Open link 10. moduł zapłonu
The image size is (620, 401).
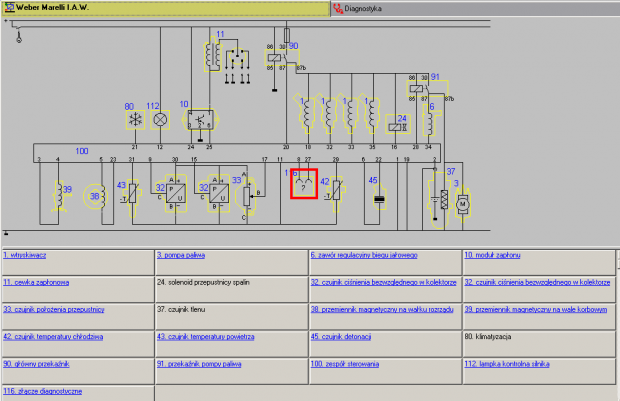(x=492, y=255)
